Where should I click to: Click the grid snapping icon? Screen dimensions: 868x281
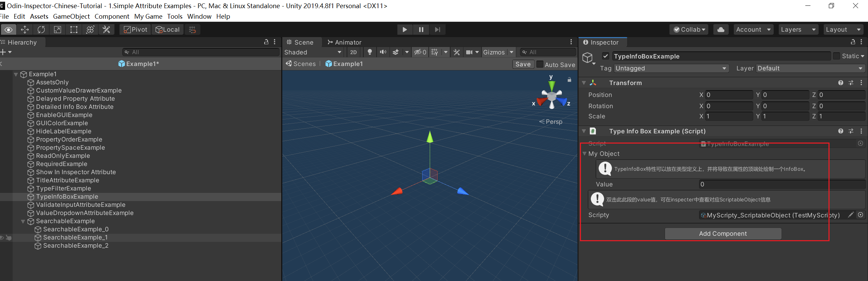coord(192,30)
